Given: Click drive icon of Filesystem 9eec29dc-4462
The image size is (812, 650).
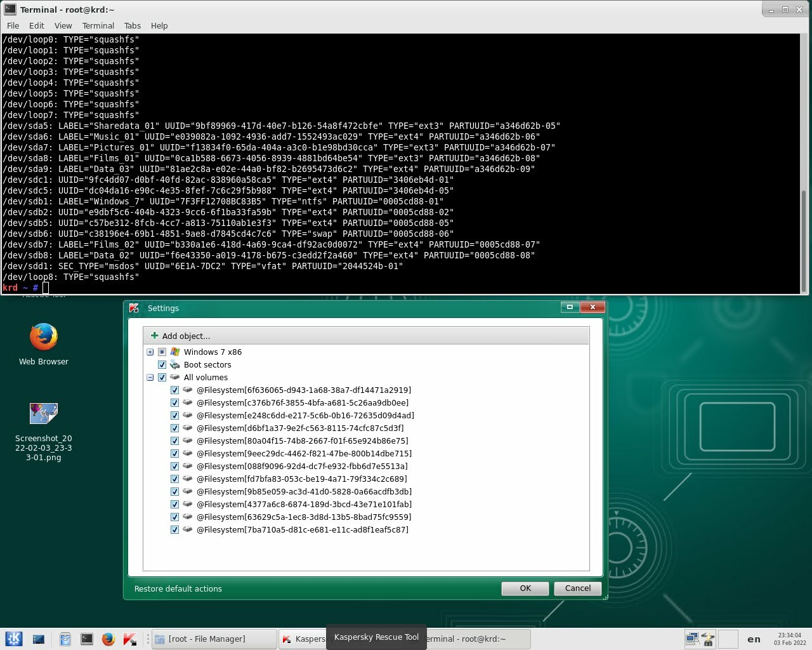Looking at the screenshot, I should [x=188, y=453].
